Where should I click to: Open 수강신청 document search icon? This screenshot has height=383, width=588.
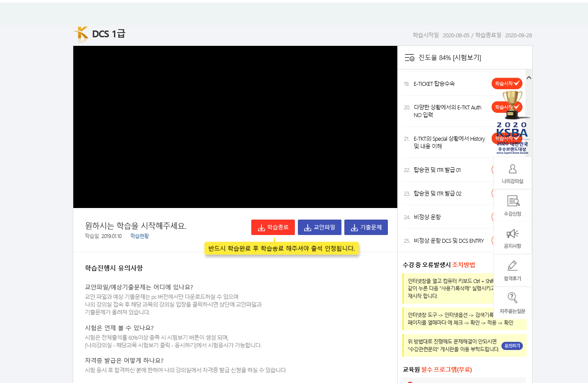coord(513,201)
